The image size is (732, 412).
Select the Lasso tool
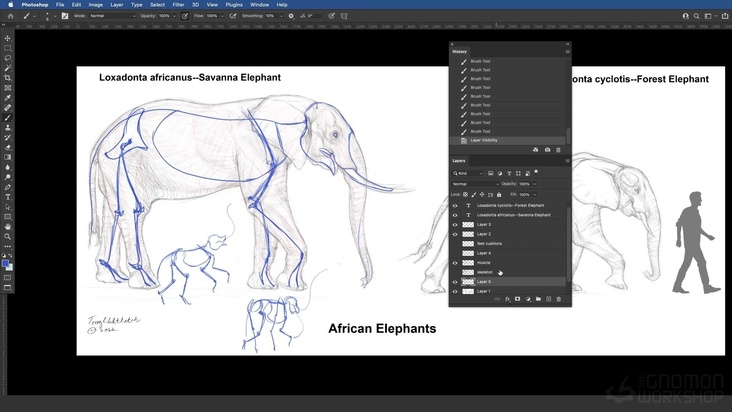click(7, 58)
